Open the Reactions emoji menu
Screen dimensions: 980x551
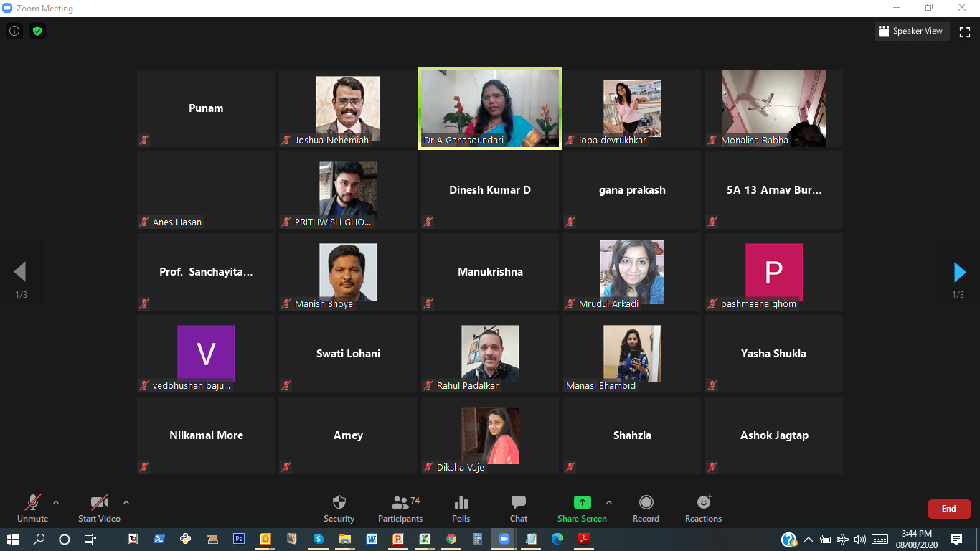pyautogui.click(x=703, y=509)
